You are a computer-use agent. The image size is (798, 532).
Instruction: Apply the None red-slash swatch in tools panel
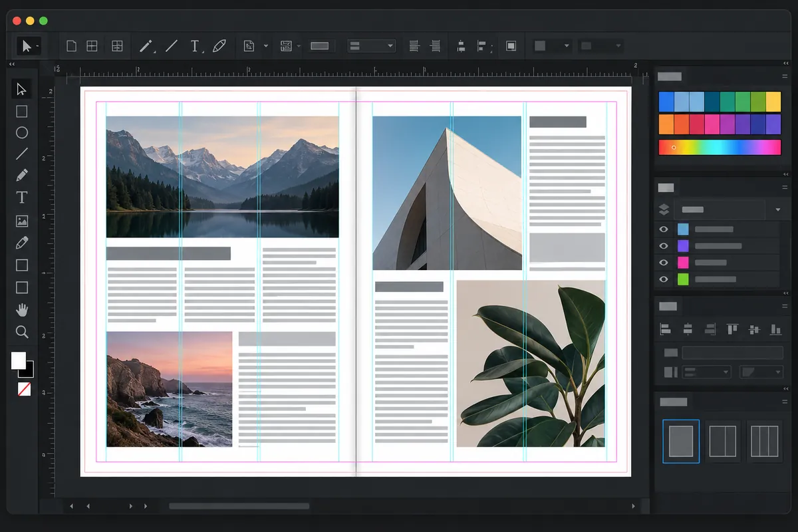point(24,390)
